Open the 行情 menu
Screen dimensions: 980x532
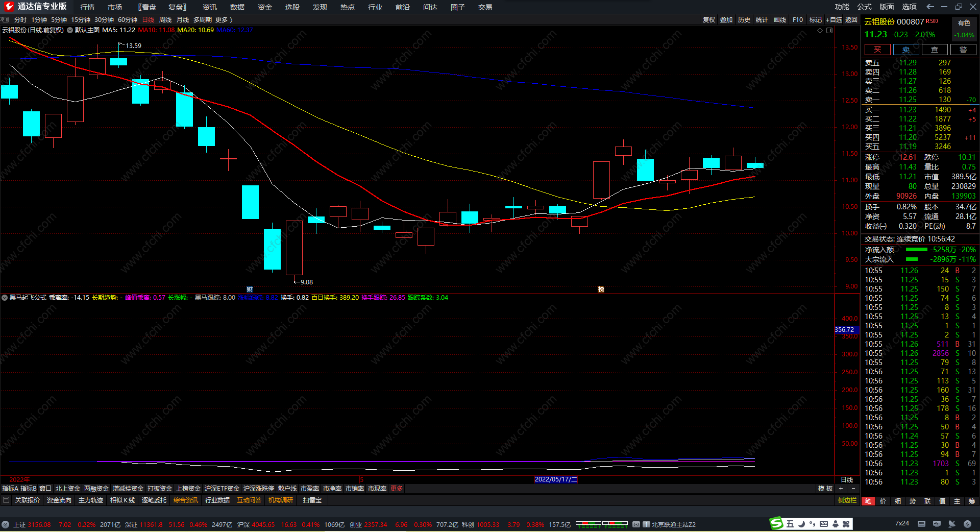click(87, 7)
